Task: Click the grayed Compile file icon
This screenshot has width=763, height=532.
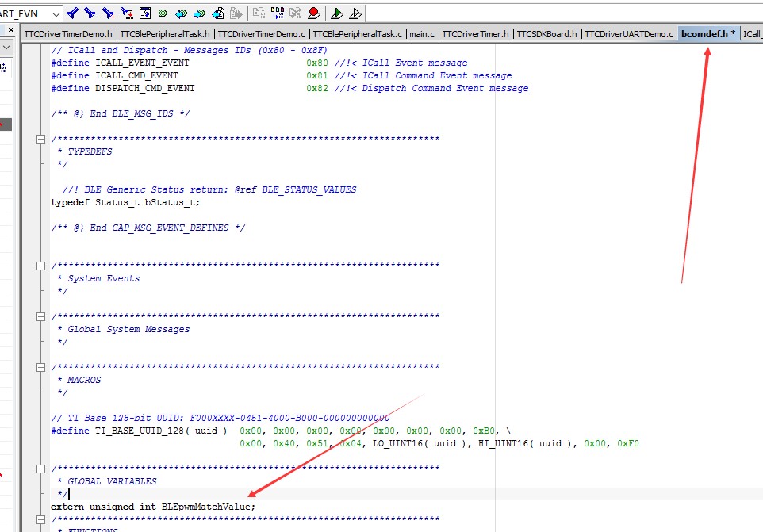Action: click(x=259, y=13)
